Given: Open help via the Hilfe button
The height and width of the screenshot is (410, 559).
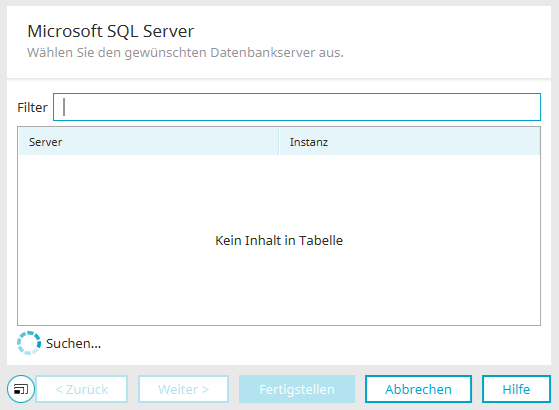Looking at the screenshot, I should (x=516, y=389).
